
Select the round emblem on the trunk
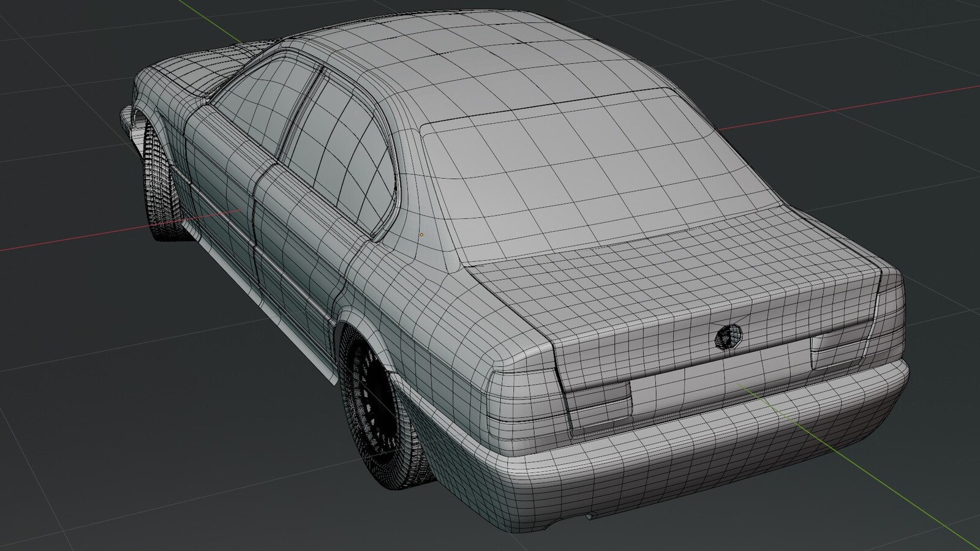(729, 336)
